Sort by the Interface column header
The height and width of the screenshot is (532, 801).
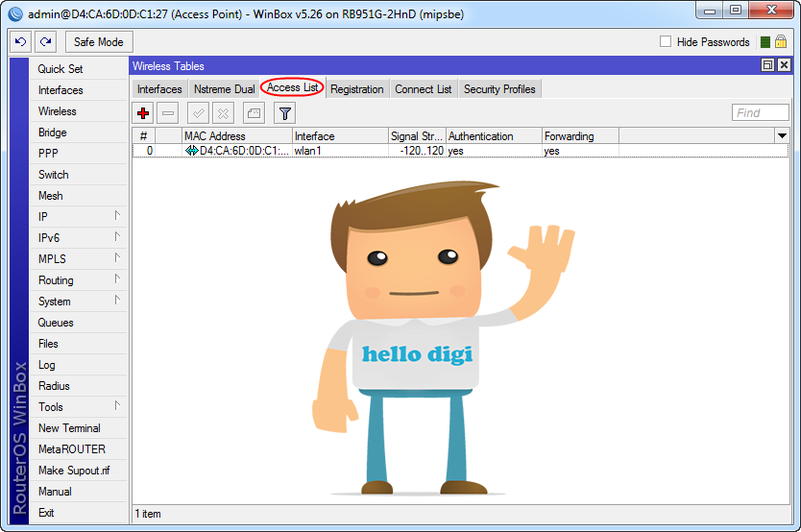tap(341, 136)
